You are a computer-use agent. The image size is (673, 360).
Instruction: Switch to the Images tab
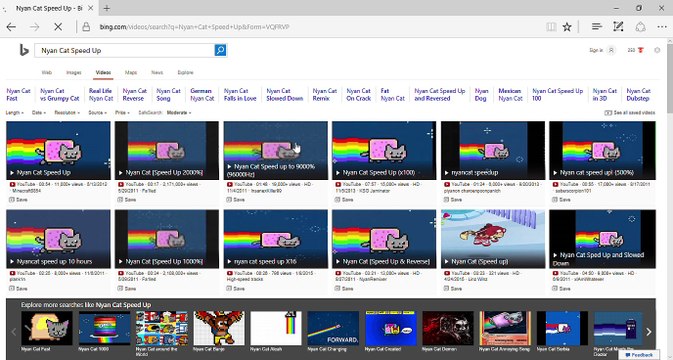pos(73,73)
